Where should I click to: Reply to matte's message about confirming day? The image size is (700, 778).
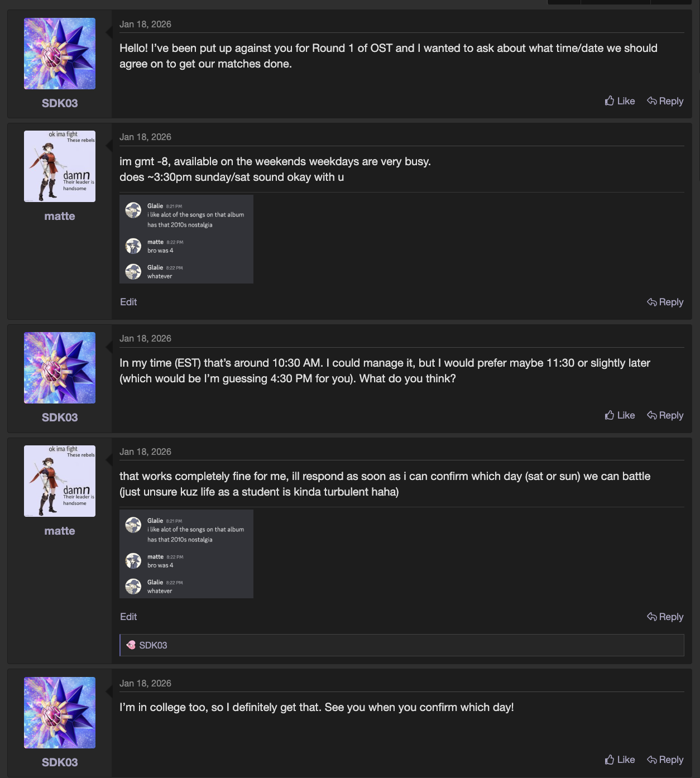(x=665, y=617)
